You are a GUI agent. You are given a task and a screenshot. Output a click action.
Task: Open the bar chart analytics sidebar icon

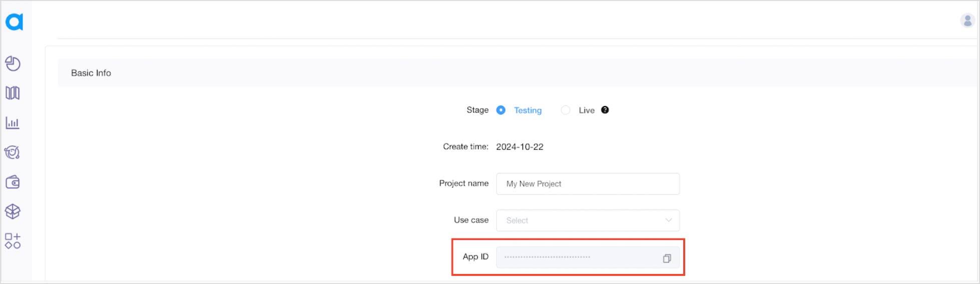[13, 122]
